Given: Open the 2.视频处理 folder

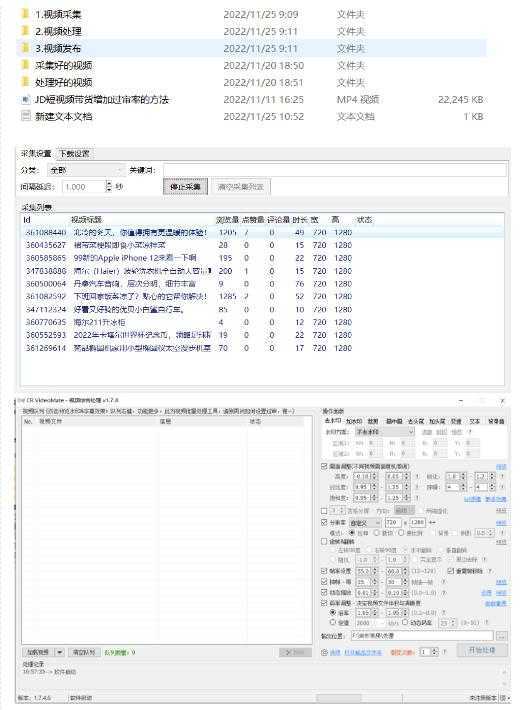Looking at the screenshot, I should point(58,31).
